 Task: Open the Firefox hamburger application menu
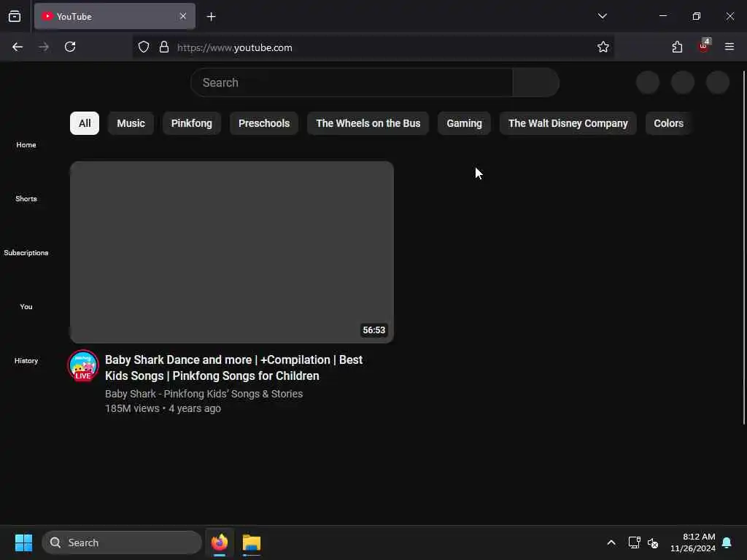[729, 47]
